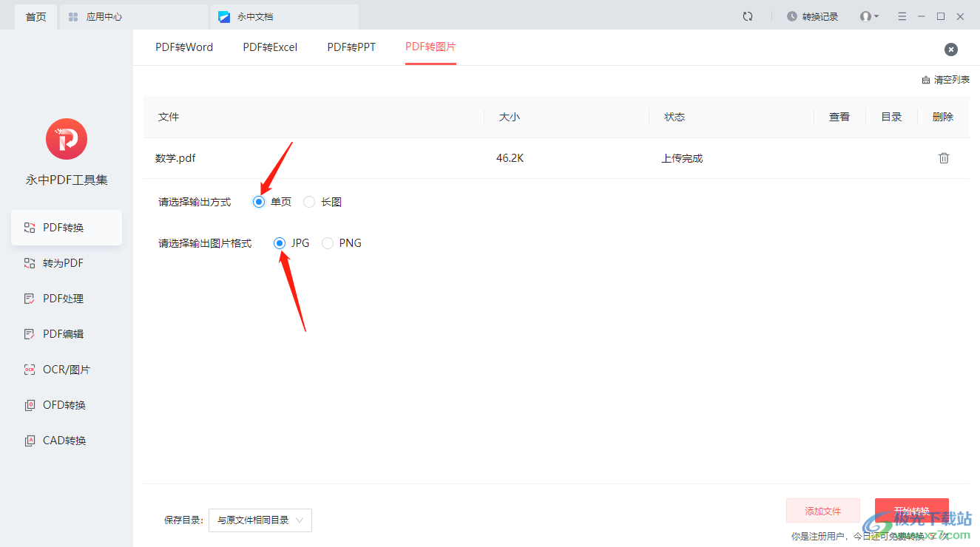980x547 pixels.
Task: Select 单页 output mode radio
Action: click(259, 202)
